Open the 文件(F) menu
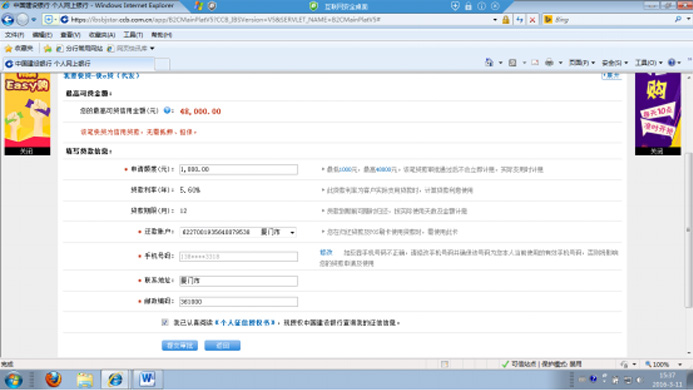The width and height of the screenshot is (693, 390). pyautogui.click(x=14, y=34)
